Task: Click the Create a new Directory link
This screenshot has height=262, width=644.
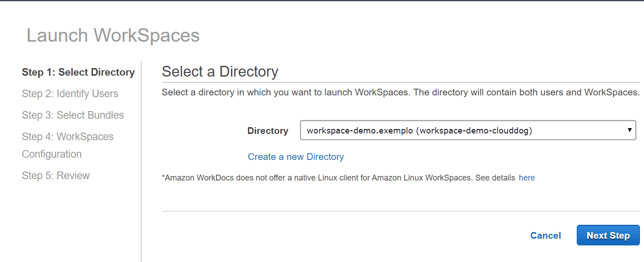Action: coord(296,157)
